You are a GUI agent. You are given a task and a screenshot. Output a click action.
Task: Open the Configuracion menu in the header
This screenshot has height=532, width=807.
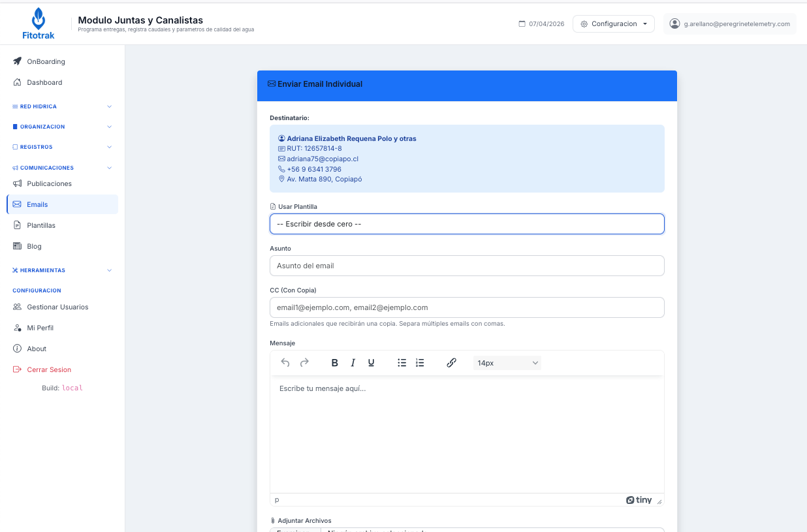[613, 23]
